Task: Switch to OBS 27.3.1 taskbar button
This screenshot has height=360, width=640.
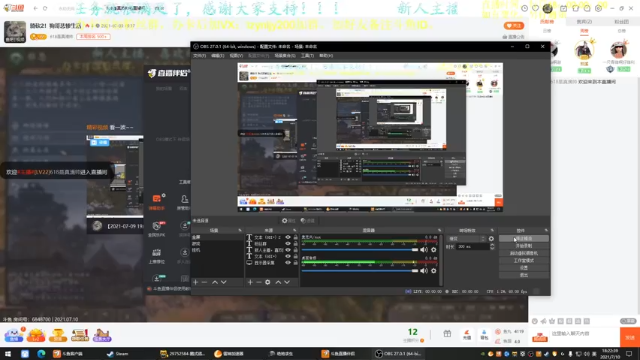Action: (399, 353)
